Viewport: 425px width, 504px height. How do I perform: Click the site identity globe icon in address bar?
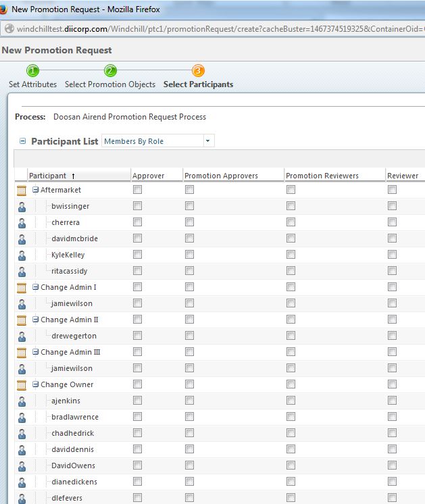coord(9,28)
